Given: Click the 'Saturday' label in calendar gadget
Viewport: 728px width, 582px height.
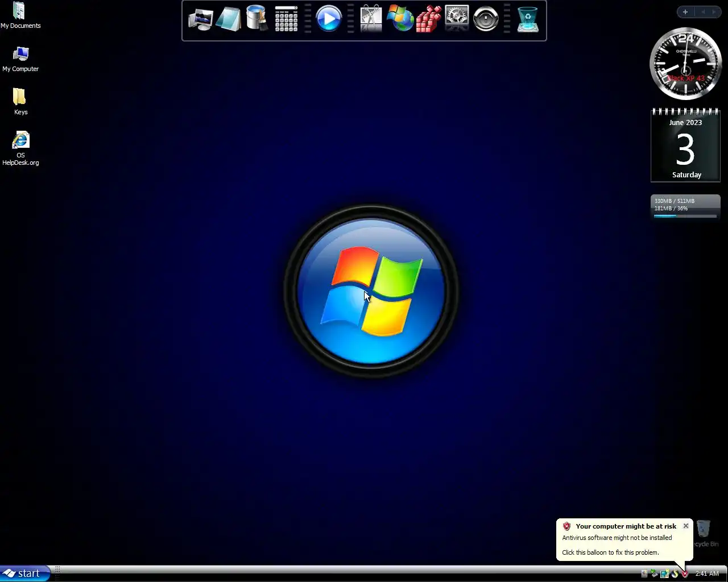Looking at the screenshot, I should [x=686, y=175].
